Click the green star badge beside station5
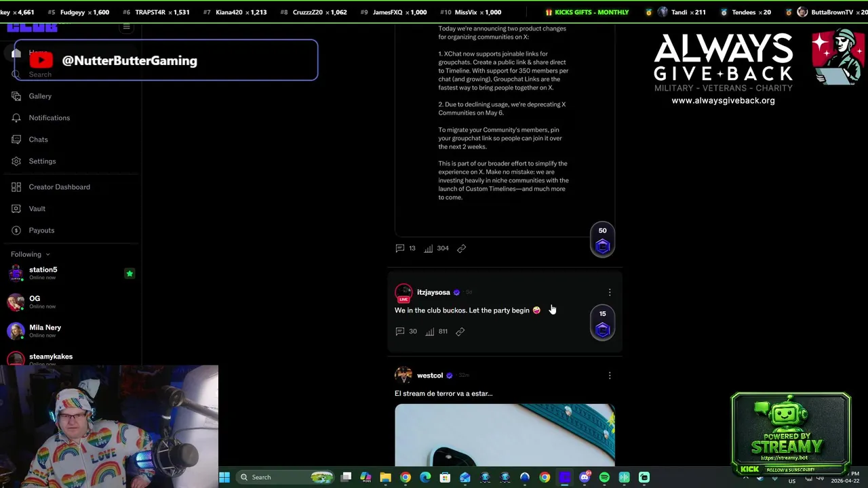 [130, 273]
